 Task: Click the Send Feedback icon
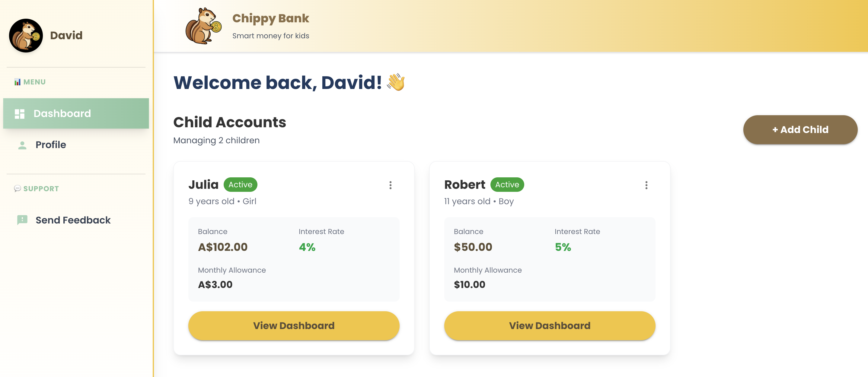[x=22, y=220]
